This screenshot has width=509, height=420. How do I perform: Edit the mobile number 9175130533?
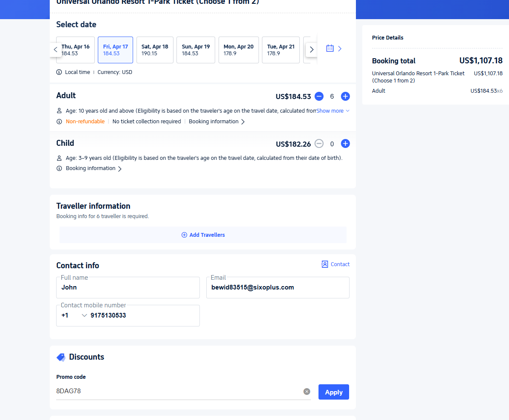point(143,315)
